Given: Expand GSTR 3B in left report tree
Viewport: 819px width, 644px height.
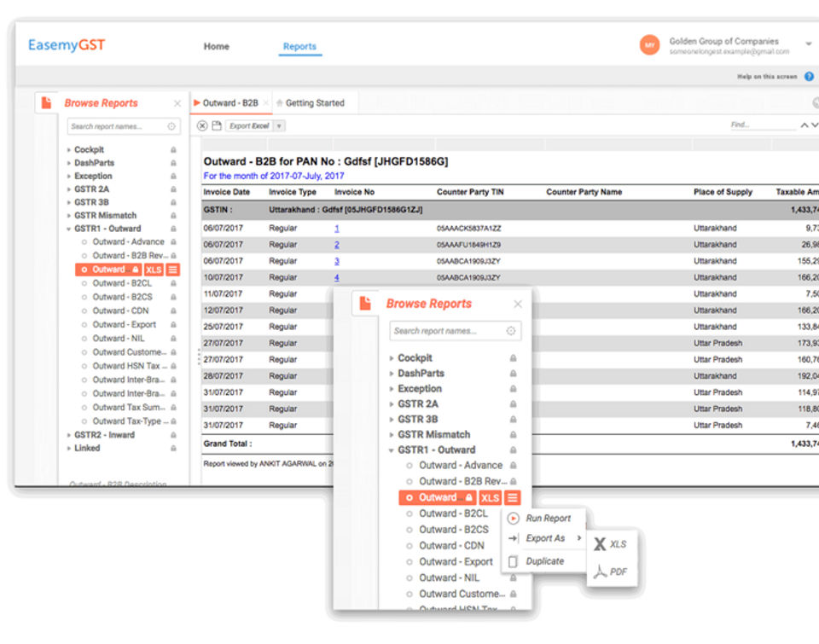Looking at the screenshot, I should [x=68, y=202].
